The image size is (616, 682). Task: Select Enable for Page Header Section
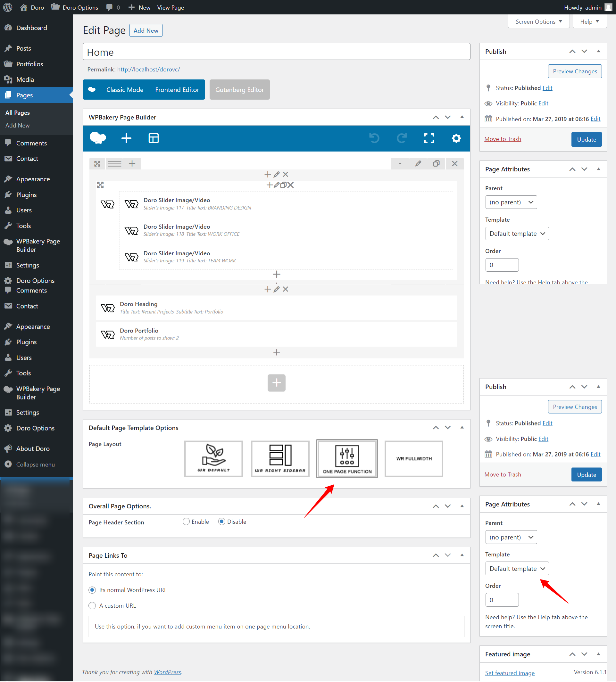(186, 522)
